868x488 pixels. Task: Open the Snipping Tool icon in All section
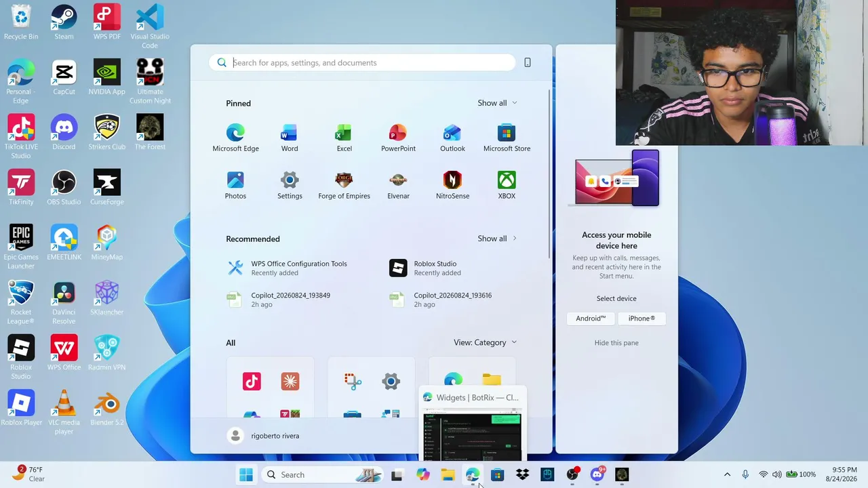point(352,382)
